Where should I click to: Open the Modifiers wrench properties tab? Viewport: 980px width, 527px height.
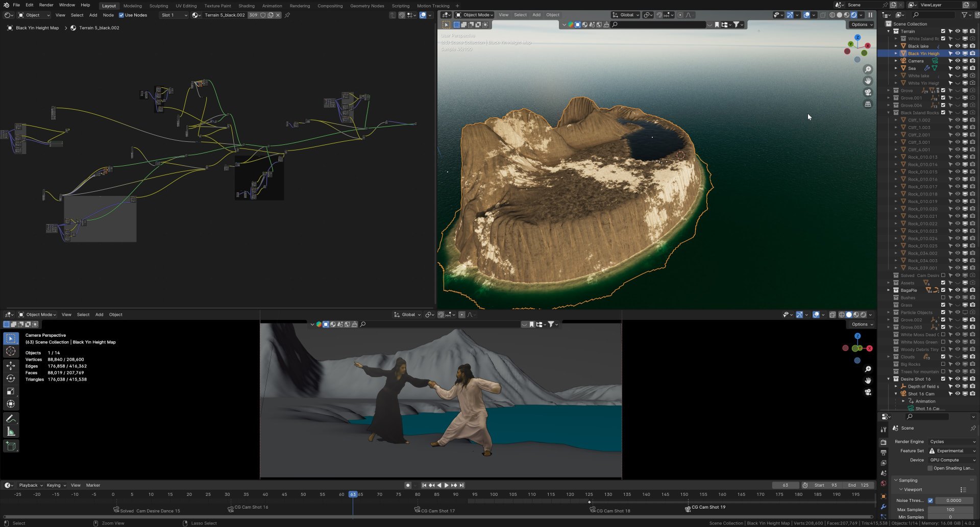pyautogui.click(x=884, y=507)
